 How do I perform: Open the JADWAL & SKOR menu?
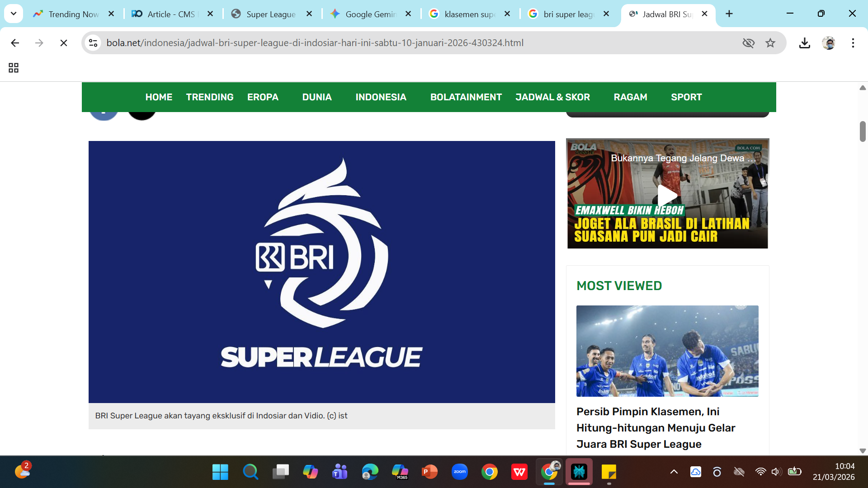[x=552, y=97]
